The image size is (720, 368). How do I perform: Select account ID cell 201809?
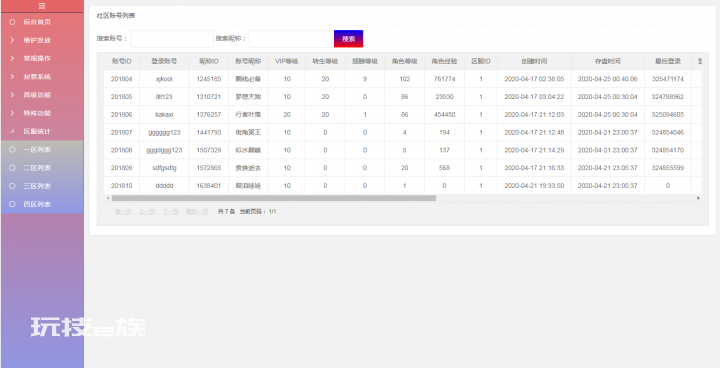[122, 168]
